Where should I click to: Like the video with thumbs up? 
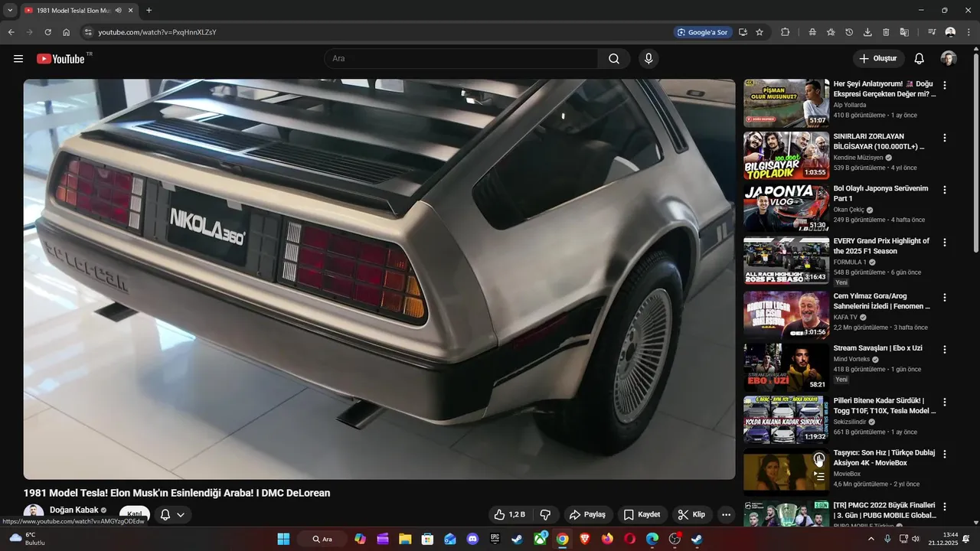[x=510, y=514]
